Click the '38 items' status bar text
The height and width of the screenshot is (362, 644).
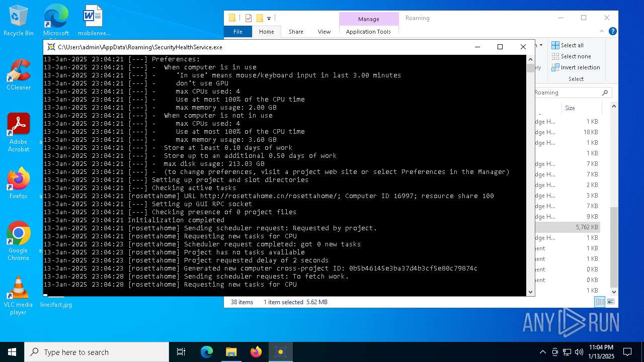(242, 302)
